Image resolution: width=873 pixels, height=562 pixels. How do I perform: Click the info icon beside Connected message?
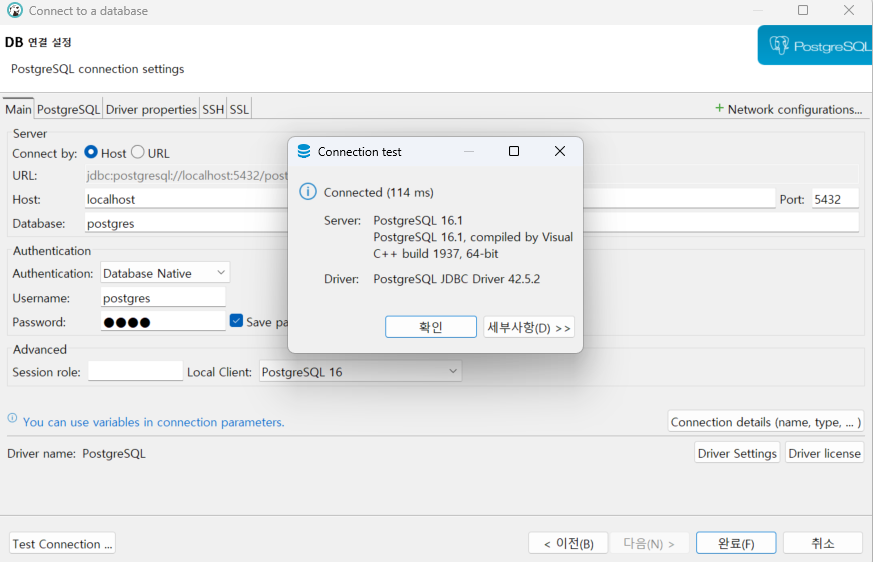pos(308,192)
